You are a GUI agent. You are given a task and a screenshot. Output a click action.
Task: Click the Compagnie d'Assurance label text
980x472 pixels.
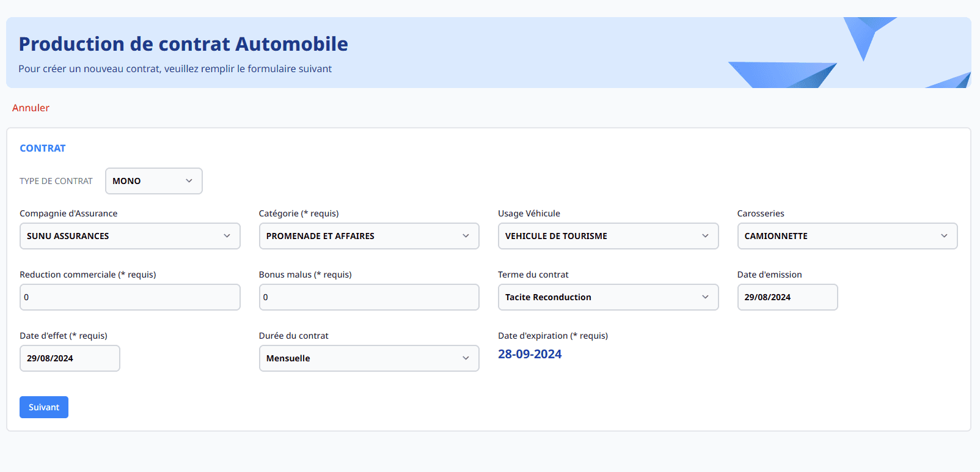68,213
